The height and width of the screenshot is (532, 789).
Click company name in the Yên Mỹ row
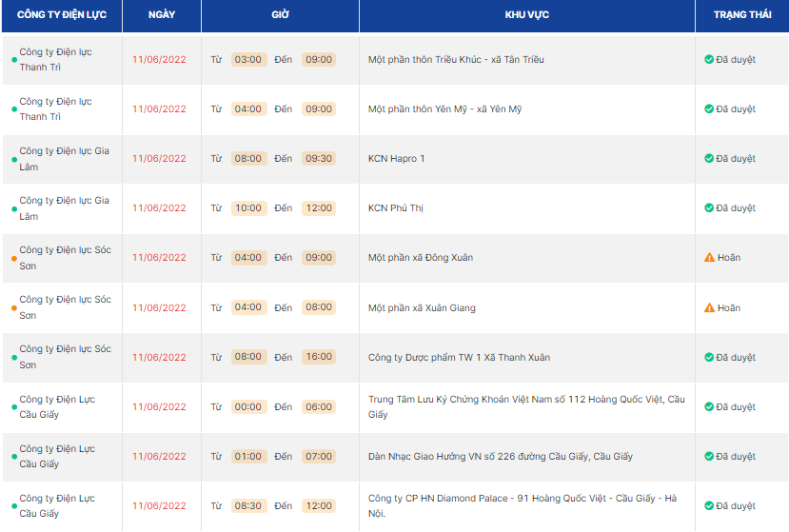click(55, 108)
